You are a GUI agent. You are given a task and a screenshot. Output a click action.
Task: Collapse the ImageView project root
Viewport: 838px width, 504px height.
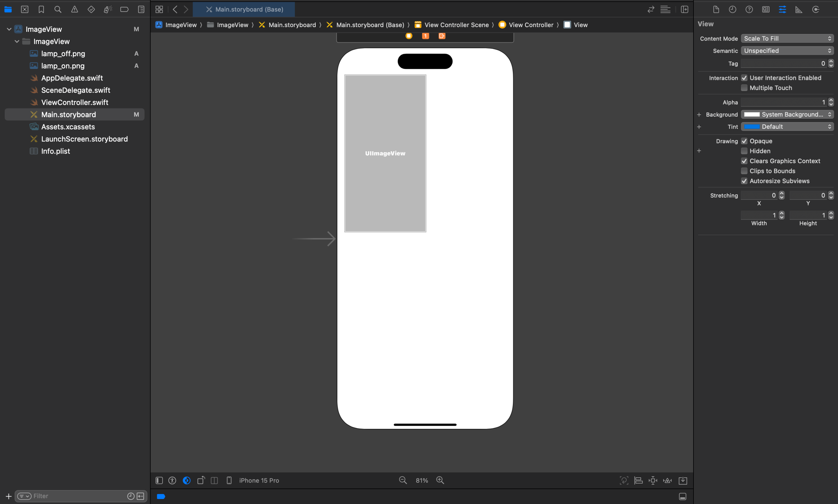(x=9, y=29)
